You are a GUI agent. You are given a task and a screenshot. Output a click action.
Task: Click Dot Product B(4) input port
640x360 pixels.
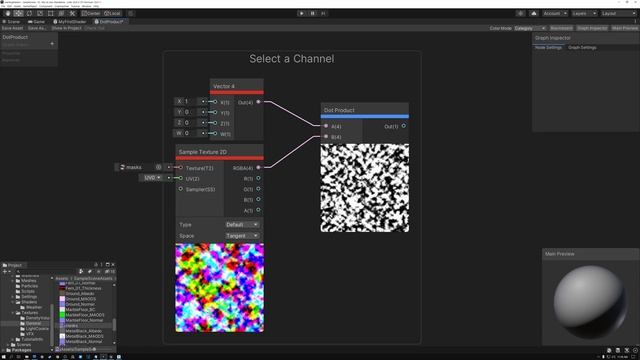[x=326, y=136]
